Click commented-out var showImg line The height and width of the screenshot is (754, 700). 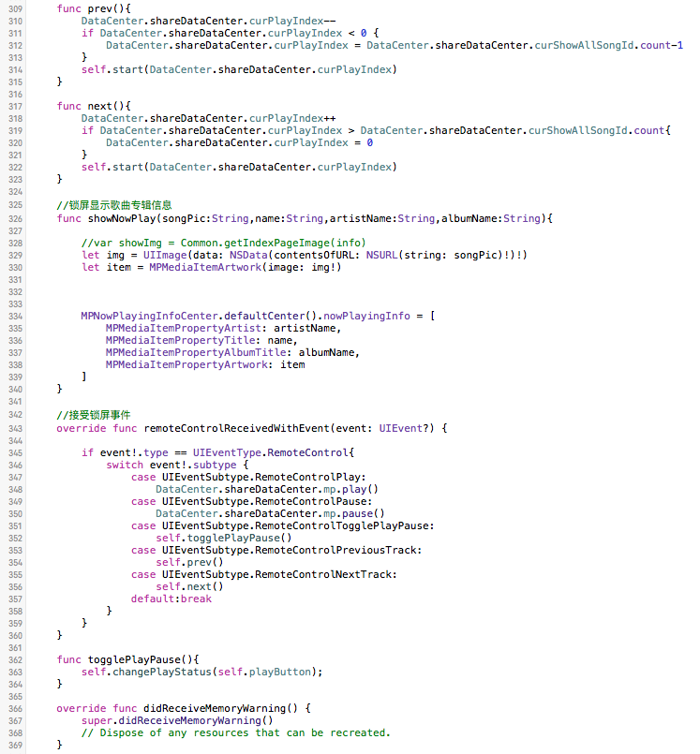224,243
